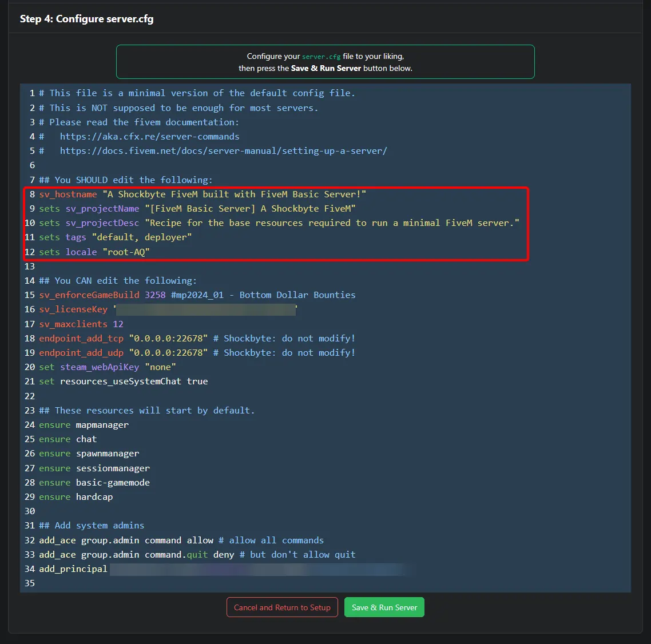Click the sv_hostname line in editor
The width and height of the screenshot is (651, 644).
pyautogui.click(x=203, y=194)
